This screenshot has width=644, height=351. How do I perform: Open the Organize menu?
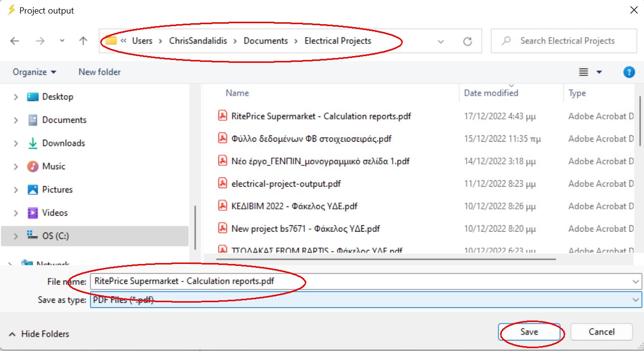(x=34, y=72)
